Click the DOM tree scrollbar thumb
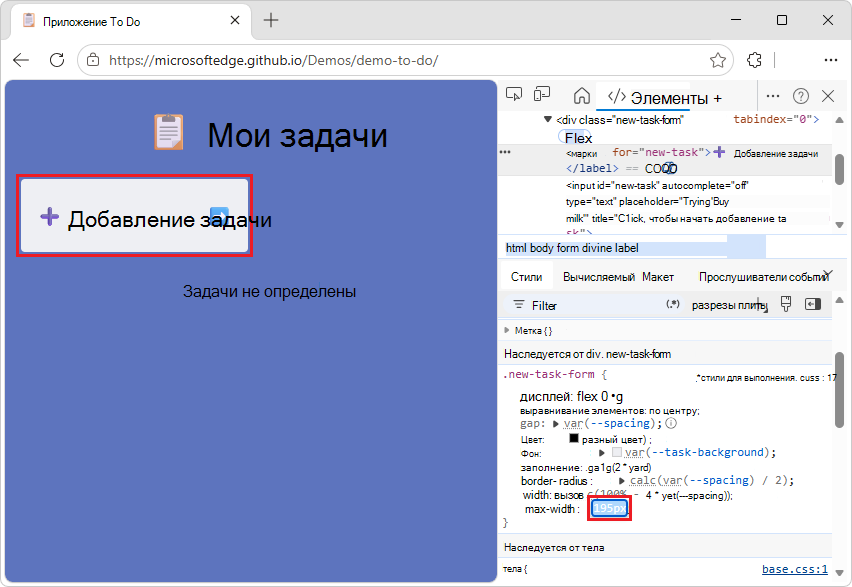 point(839,170)
